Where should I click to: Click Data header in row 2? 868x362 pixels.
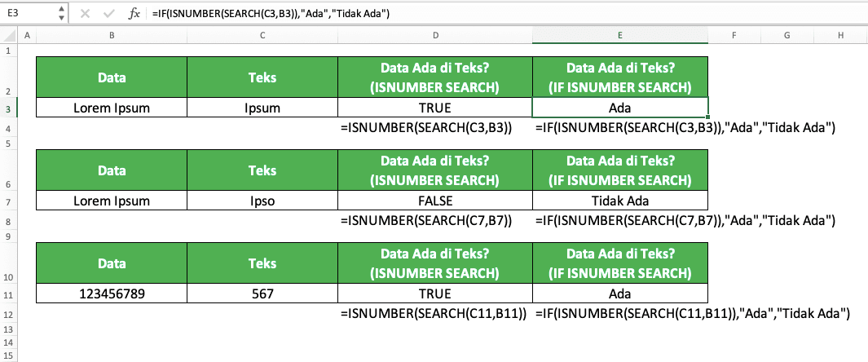112,77
